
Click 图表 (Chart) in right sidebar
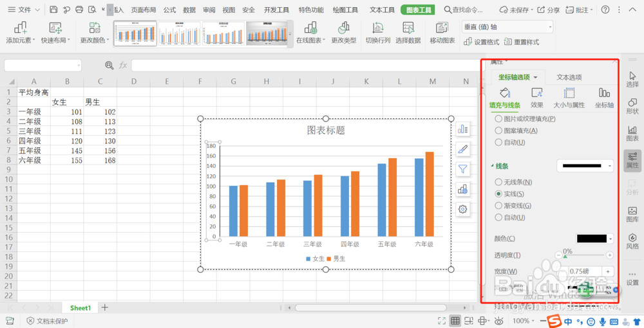pos(632,133)
